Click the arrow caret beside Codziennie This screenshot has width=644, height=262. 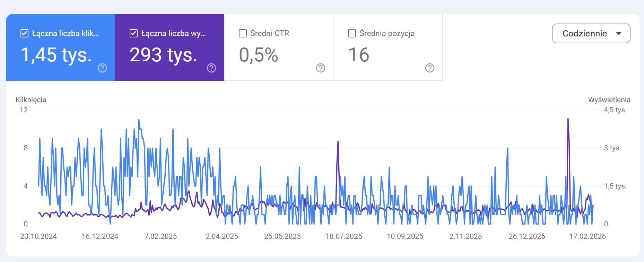tap(619, 34)
